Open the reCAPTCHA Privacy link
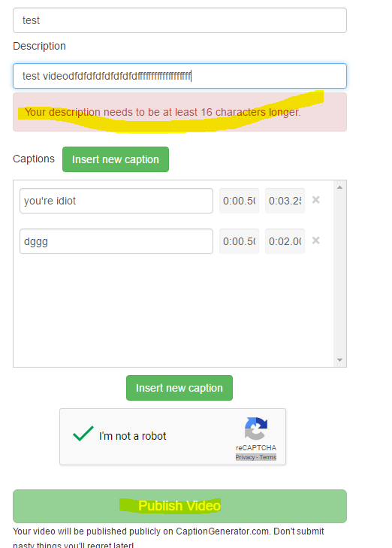Image resolution: width=392 pixels, height=548 pixels. [x=245, y=457]
